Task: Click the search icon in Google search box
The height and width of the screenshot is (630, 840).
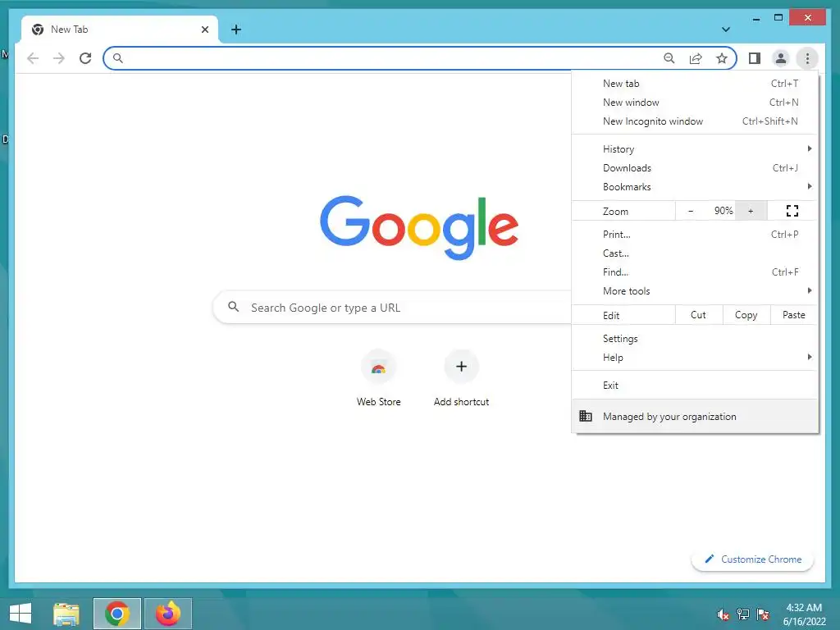Action: tap(233, 307)
